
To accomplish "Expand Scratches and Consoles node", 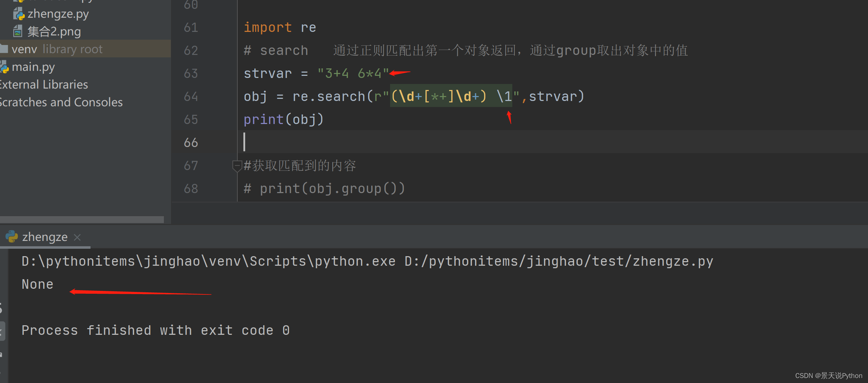I will 61,102.
